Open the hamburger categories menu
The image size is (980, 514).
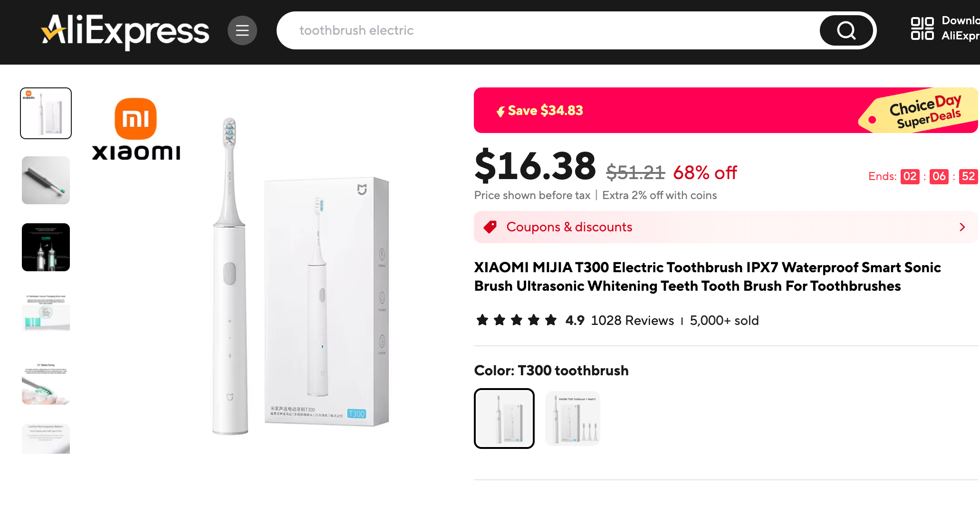pos(242,30)
